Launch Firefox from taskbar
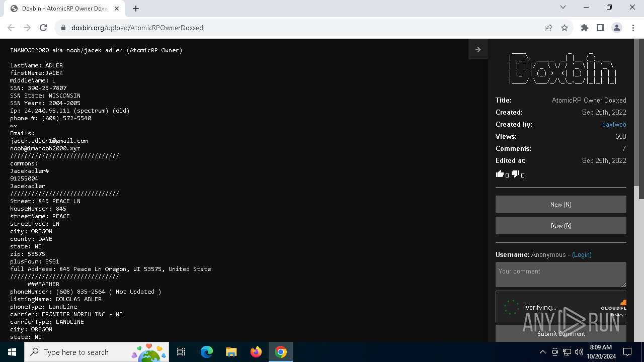 tap(256, 352)
